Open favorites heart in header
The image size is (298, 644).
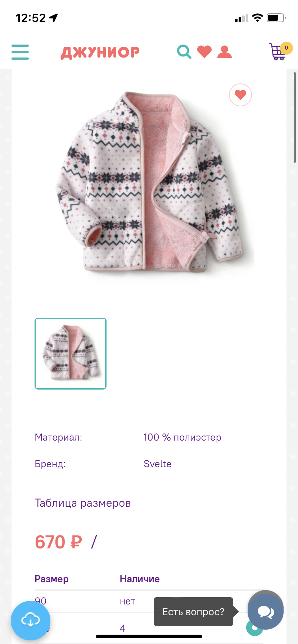(x=204, y=52)
